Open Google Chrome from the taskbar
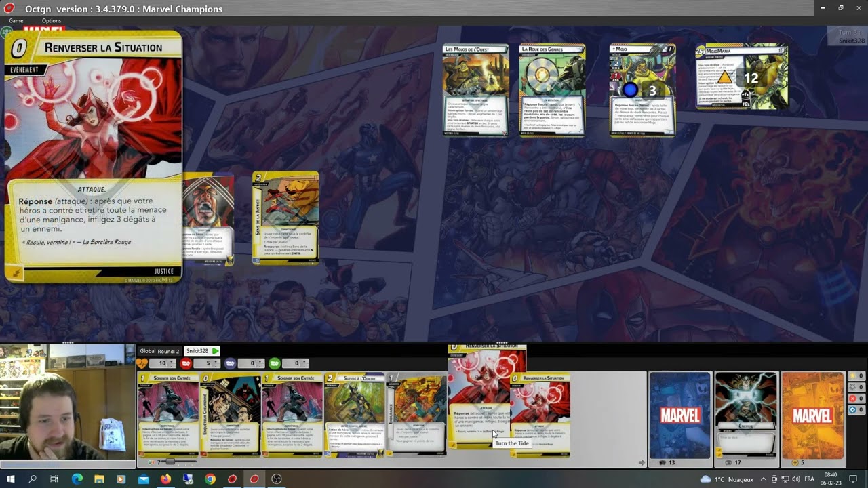868x488 pixels. [210, 479]
